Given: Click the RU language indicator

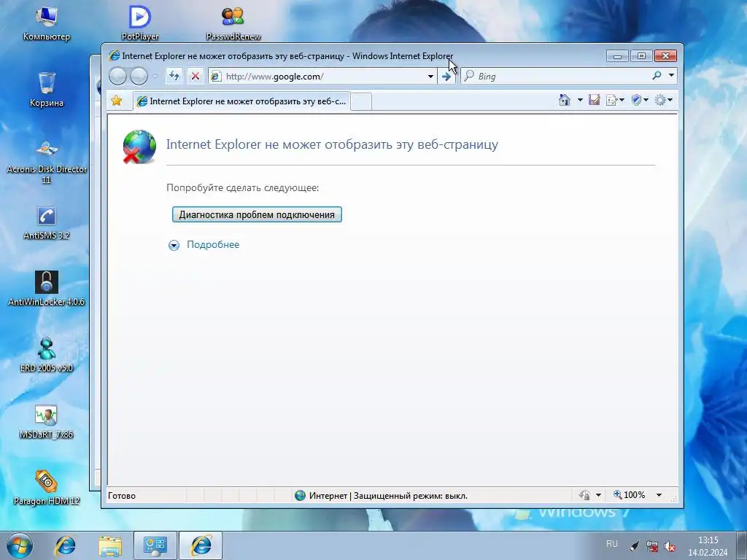Looking at the screenshot, I should (x=612, y=544).
